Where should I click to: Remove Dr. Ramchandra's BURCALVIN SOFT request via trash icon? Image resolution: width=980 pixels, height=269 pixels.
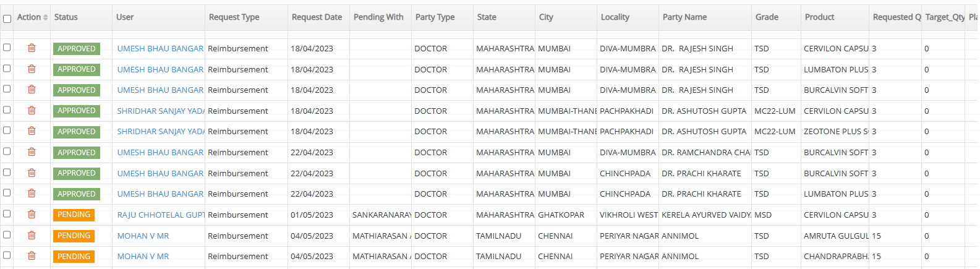click(32, 152)
